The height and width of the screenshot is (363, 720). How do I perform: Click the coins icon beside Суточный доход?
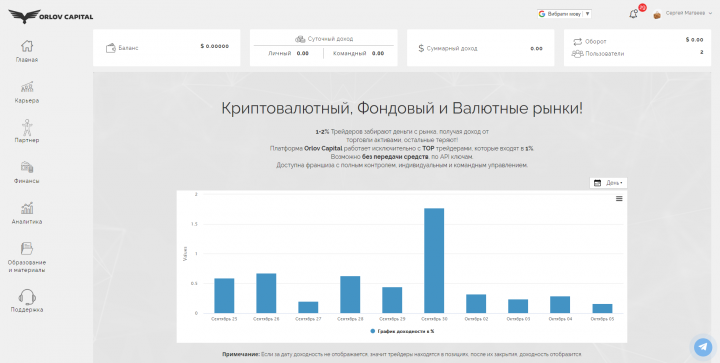tap(300, 39)
